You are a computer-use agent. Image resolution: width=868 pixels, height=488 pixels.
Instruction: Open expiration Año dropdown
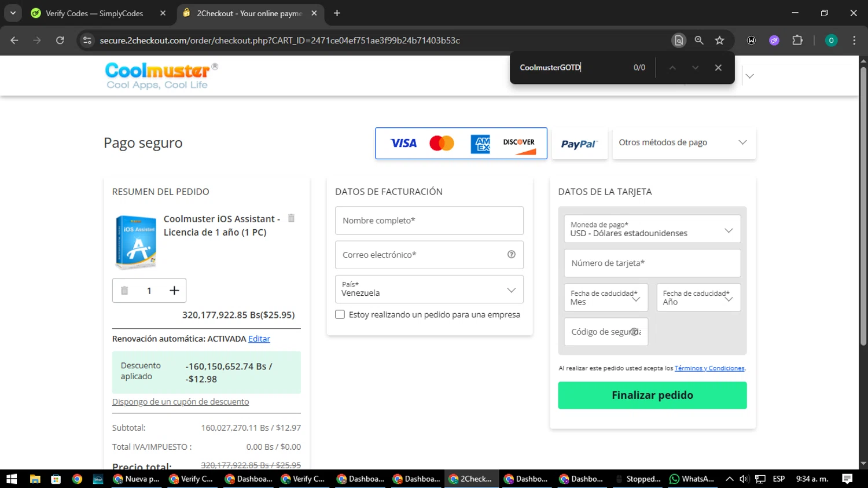pyautogui.click(x=698, y=298)
